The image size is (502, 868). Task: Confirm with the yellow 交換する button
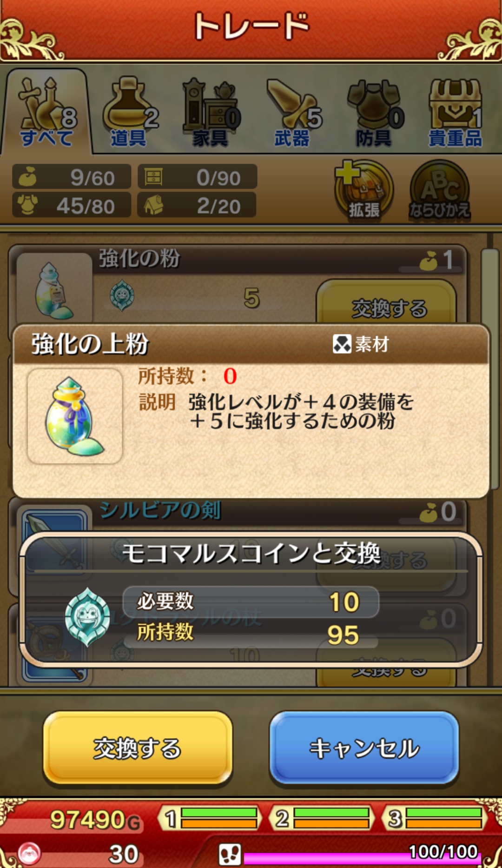pos(138,748)
